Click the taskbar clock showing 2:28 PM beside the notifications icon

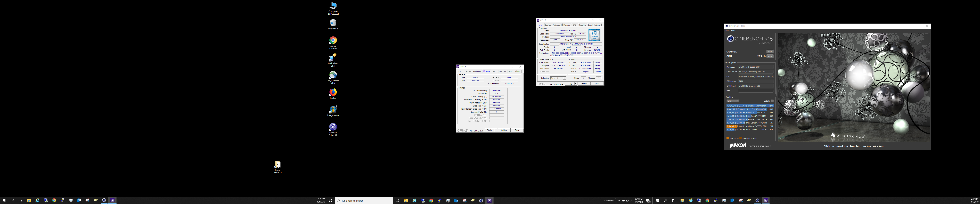(x=639, y=201)
